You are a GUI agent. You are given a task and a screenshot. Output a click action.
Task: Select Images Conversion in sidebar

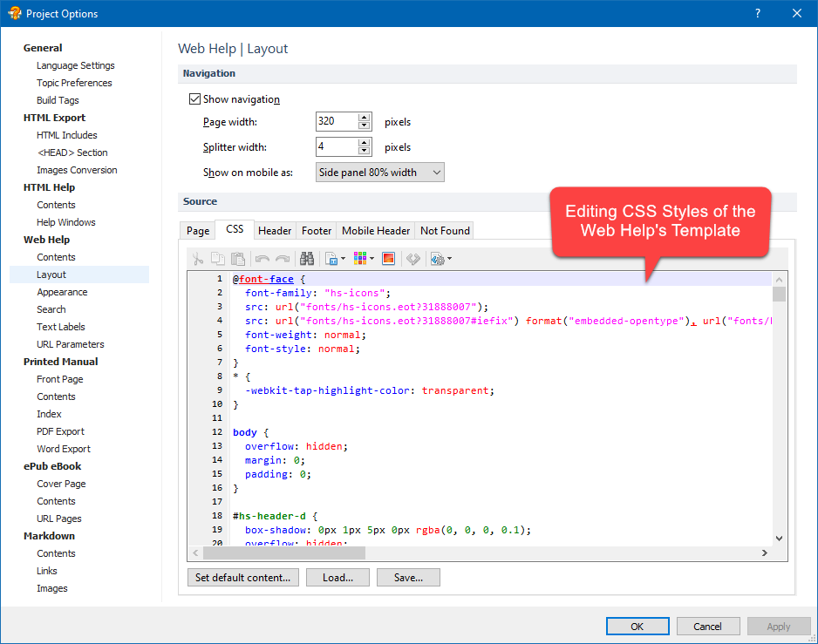(77, 170)
